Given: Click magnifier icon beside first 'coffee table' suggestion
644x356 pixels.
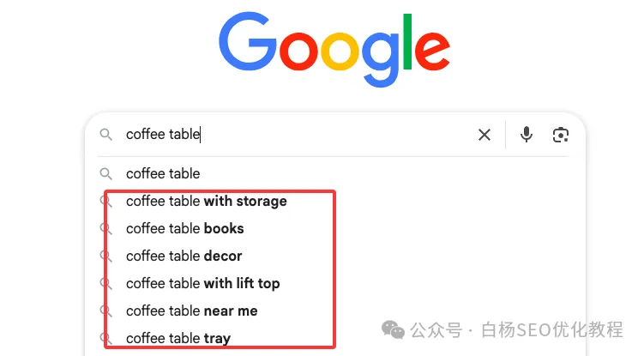Looking at the screenshot, I should point(106,174).
